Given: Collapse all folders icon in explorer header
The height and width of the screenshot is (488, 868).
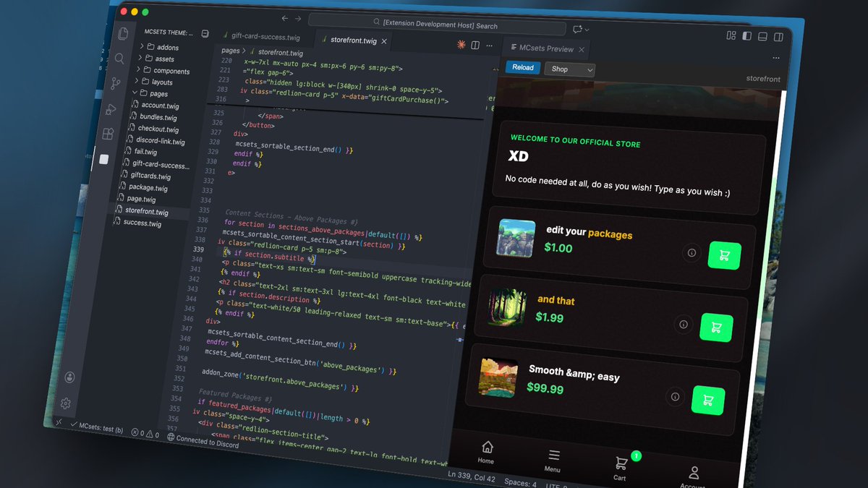Looking at the screenshot, I should [205, 33].
